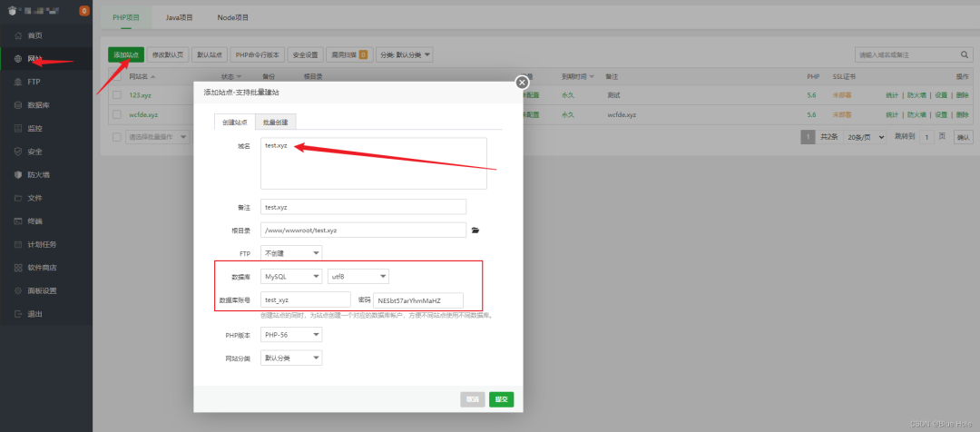Open the 软件商店 software store icon

(18, 267)
